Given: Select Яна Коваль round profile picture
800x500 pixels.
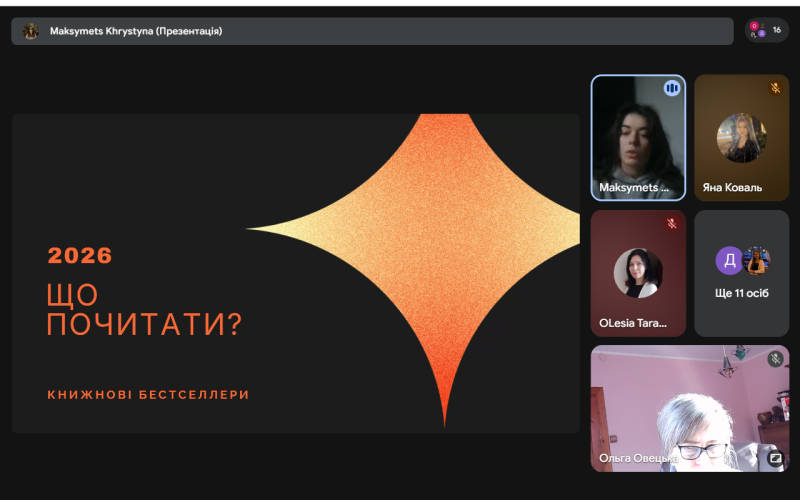Looking at the screenshot, I should [x=741, y=138].
